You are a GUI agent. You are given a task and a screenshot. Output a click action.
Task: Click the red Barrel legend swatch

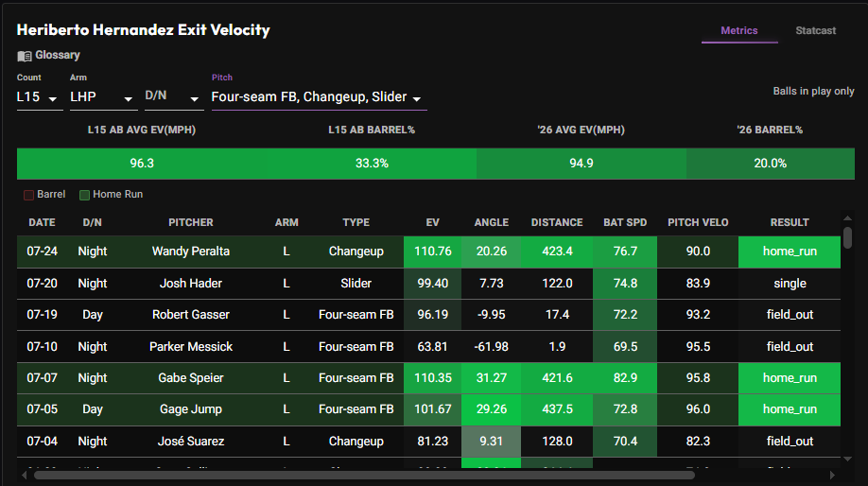(28, 195)
